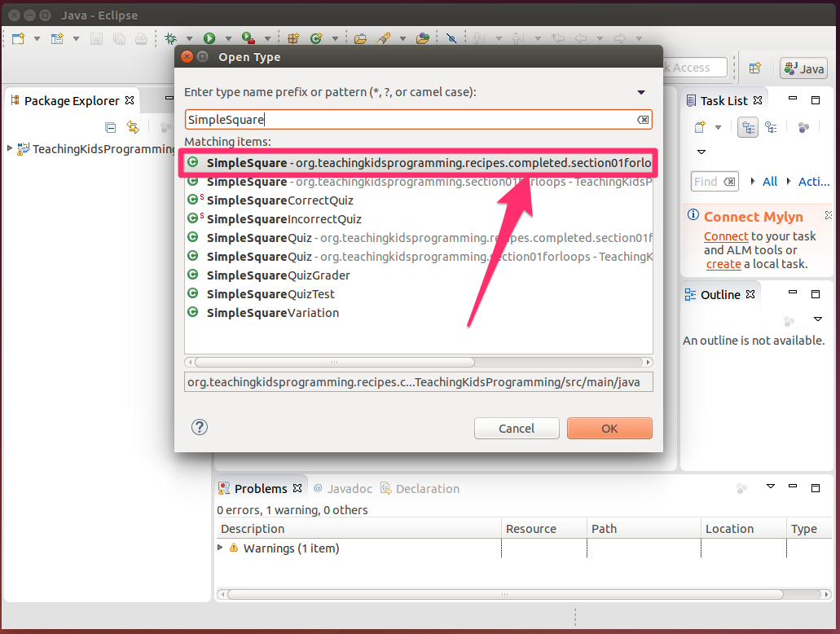This screenshot has height=634, width=840.
Task: Click the New Task icon in Task List
Action: pyautogui.click(x=699, y=127)
